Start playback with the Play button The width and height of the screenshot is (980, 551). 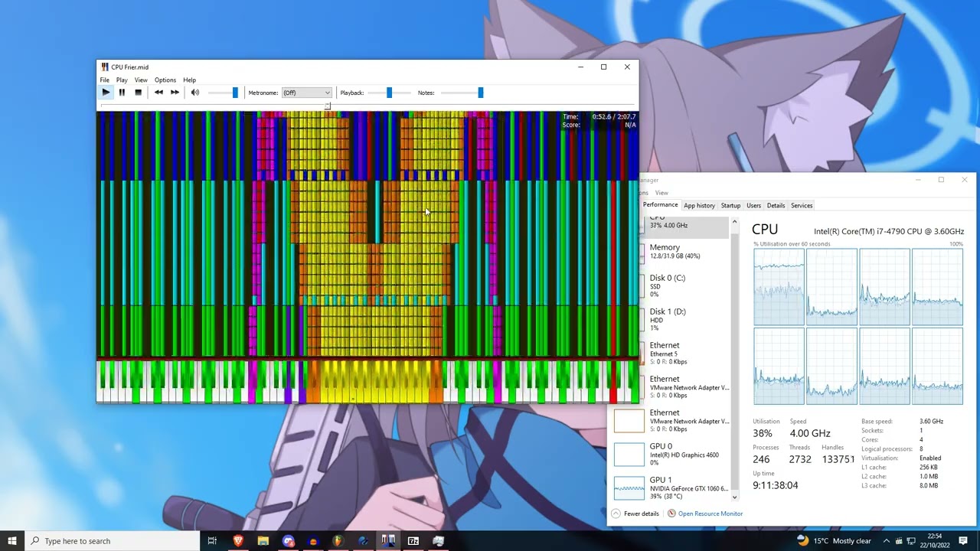(x=106, y=93)
